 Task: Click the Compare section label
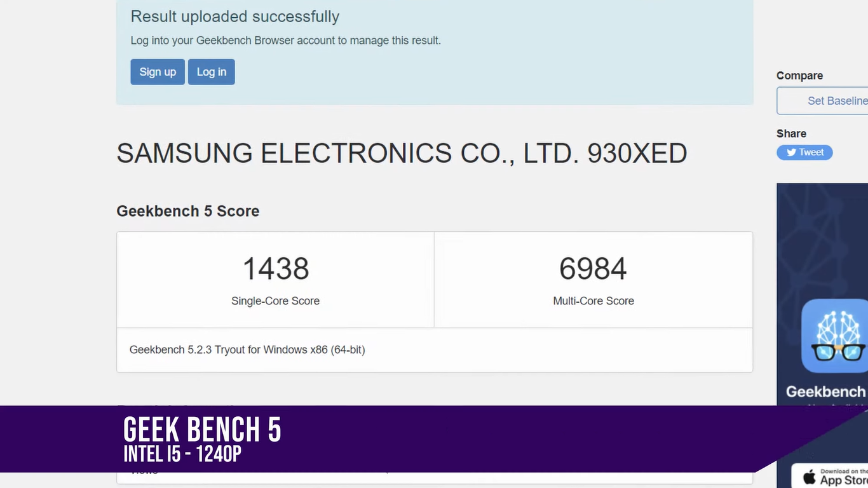(x=799, y=76)
